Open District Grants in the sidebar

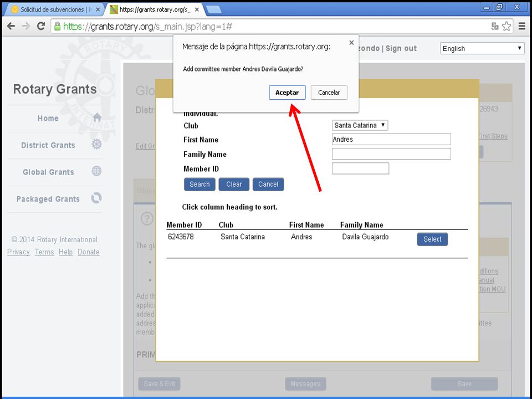(x=48, y=145)
